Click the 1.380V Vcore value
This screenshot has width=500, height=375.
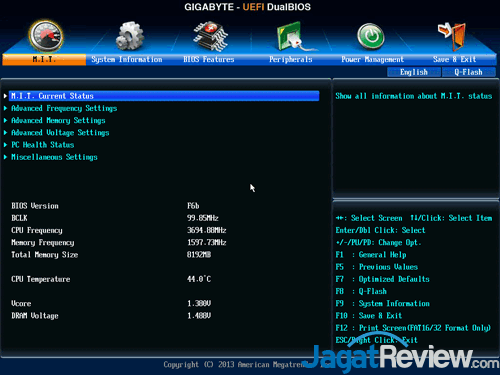click(199, 303)
